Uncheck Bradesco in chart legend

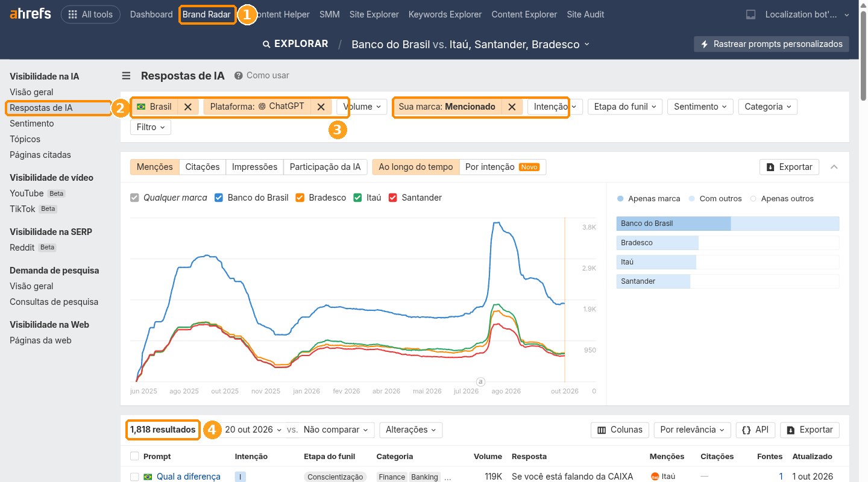click(300, 198)
